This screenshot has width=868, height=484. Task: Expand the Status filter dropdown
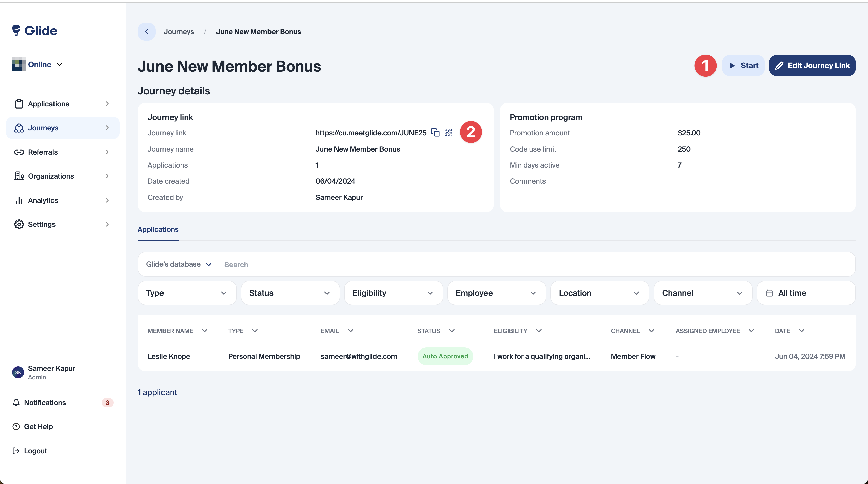coord(290,293)
